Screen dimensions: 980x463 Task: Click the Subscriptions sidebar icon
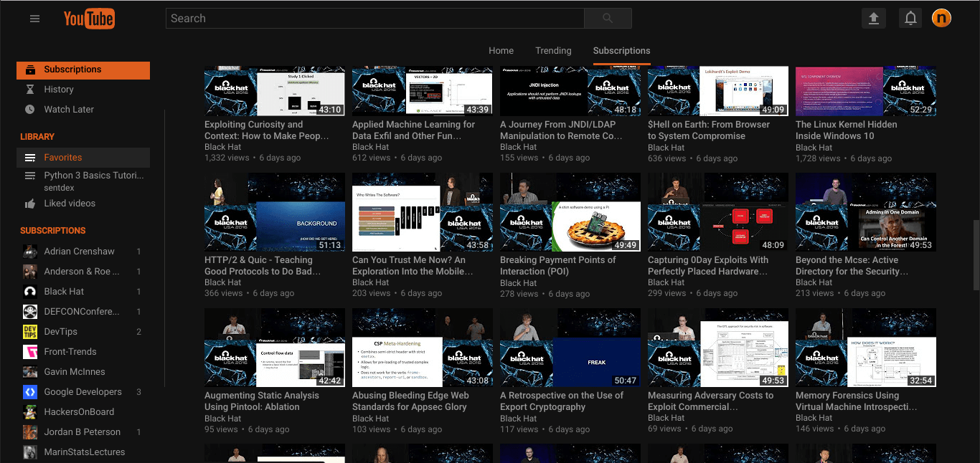click(30, 70)
